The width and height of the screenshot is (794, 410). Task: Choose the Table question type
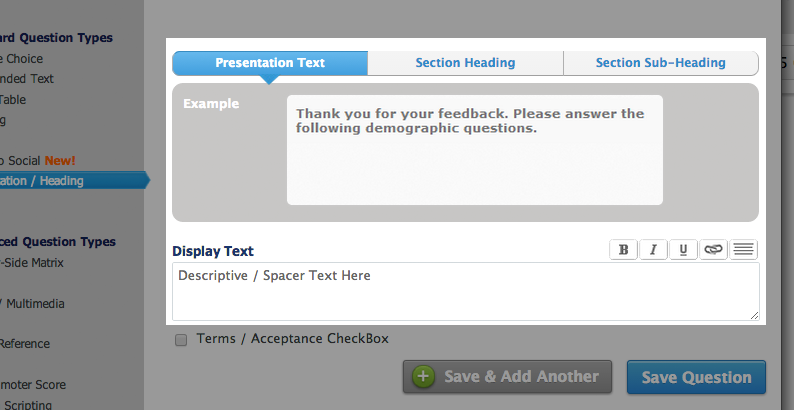coord(14,99)
